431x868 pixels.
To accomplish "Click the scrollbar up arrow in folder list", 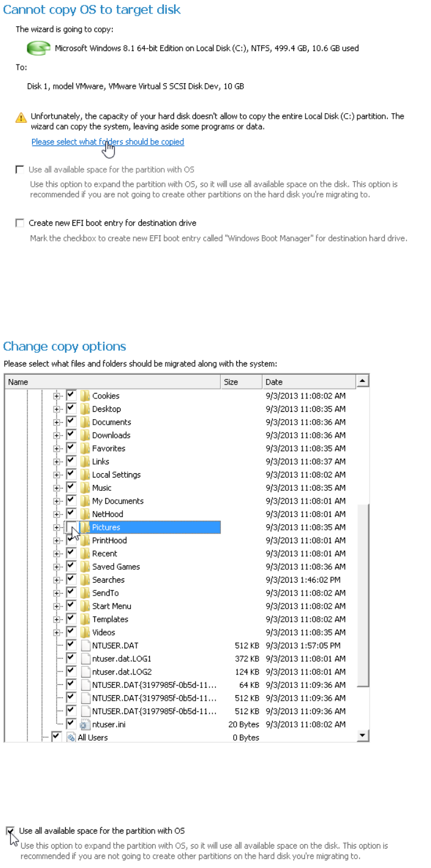I will pyautogui.click(x=363, y=381).
